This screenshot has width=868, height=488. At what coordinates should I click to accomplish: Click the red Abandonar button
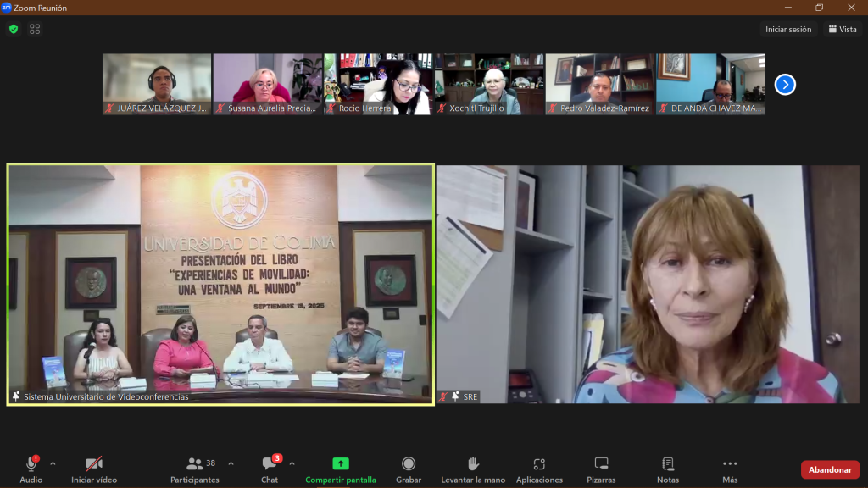[x=830, y=469]
